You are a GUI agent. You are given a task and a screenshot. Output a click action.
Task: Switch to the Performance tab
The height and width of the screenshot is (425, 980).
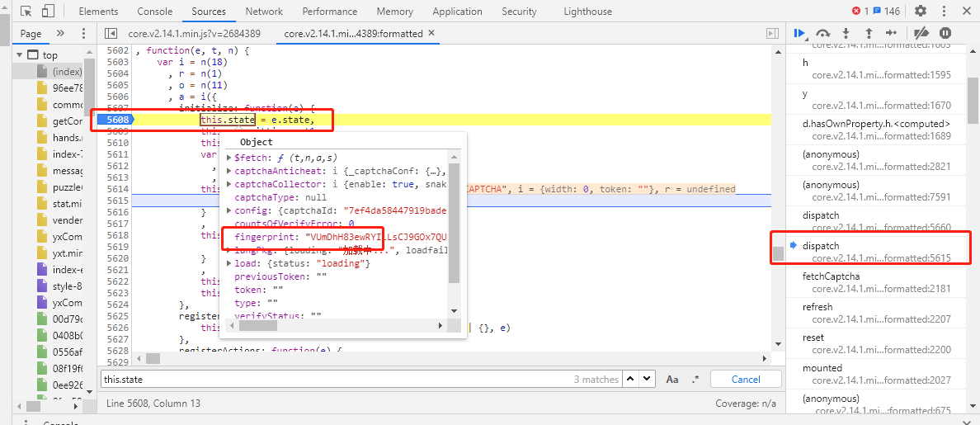pyautogui.click(x=329, y=12)
